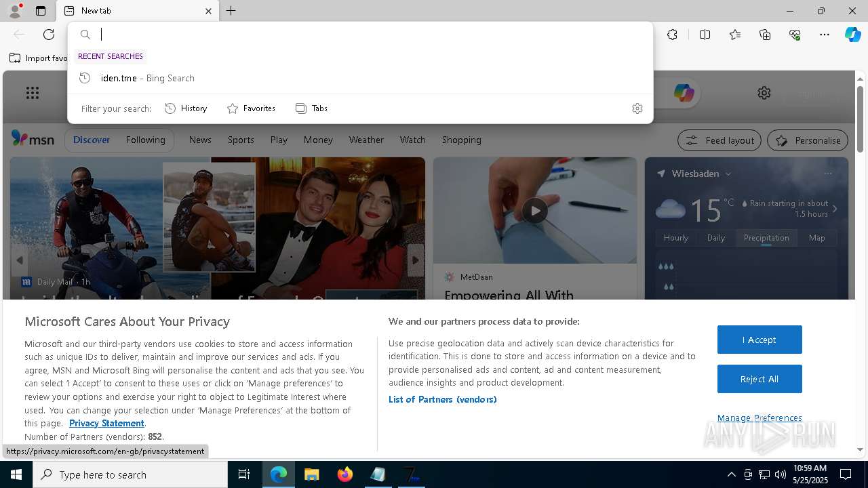The image size is (868, 488).
Task: Select recent search iden.tme
Action: 360,78
